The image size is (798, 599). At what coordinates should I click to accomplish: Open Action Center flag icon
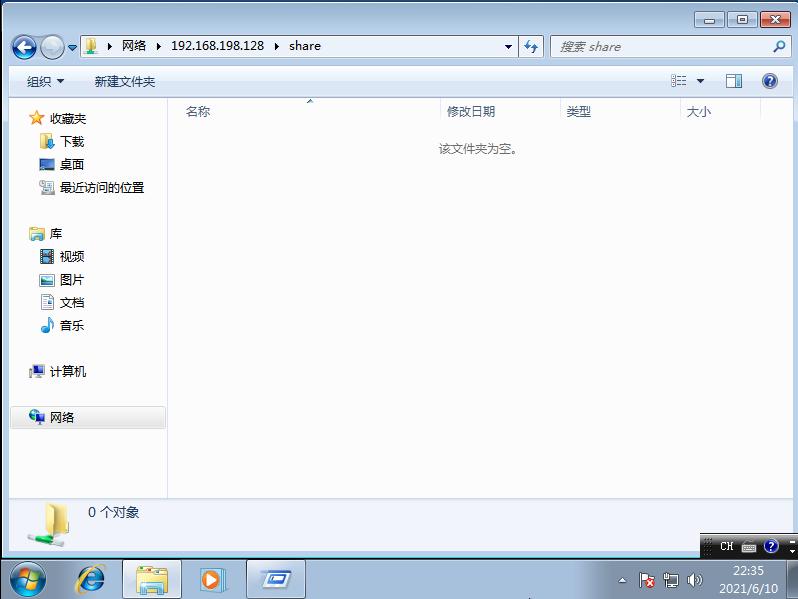(x=646, y=580)
